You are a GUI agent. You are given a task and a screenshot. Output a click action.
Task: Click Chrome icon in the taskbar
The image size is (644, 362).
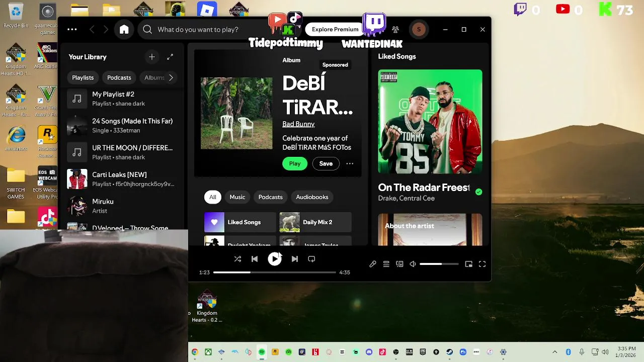coord(195,352)
